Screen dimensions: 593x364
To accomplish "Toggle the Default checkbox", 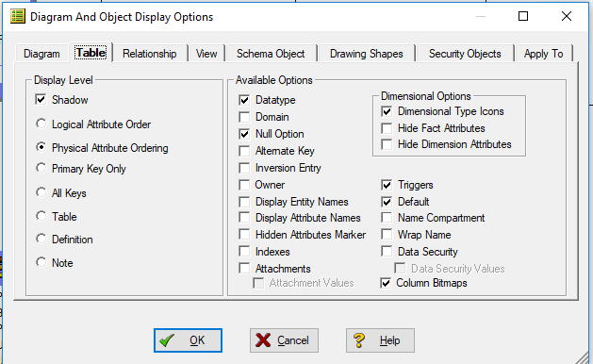I will tap(387, 202).
